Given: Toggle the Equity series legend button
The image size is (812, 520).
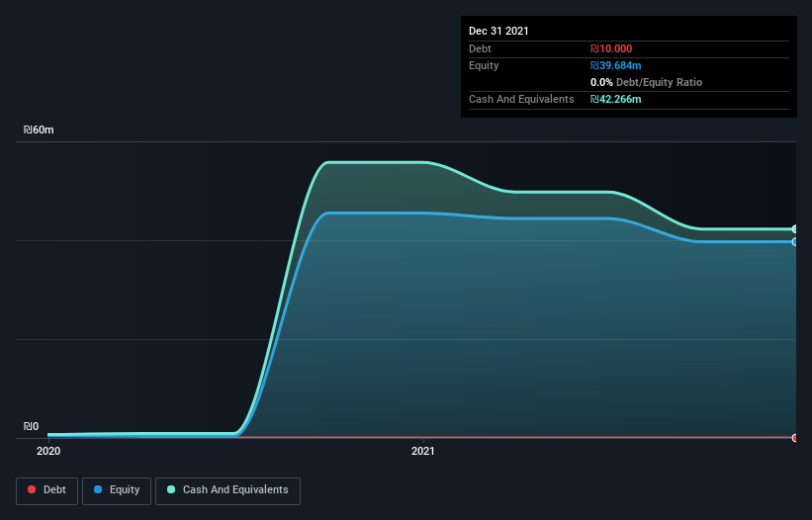Looking at the screenshot, I should 117,490.
